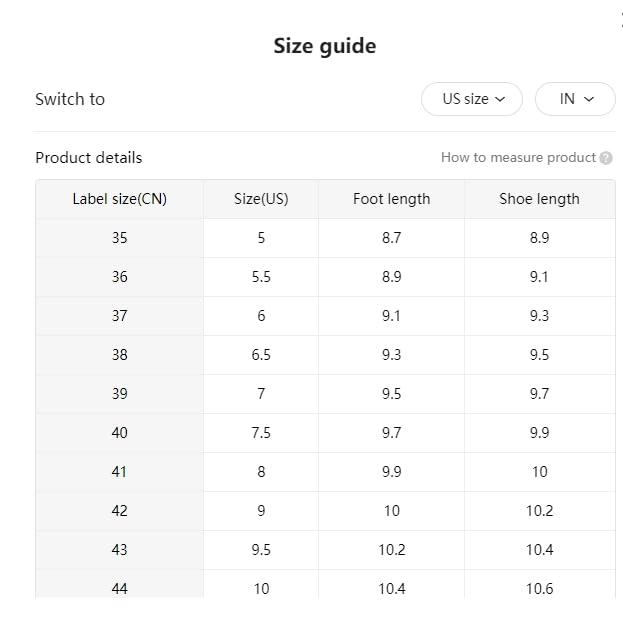Select US size 7.5 cell

[x=261, y=433]
